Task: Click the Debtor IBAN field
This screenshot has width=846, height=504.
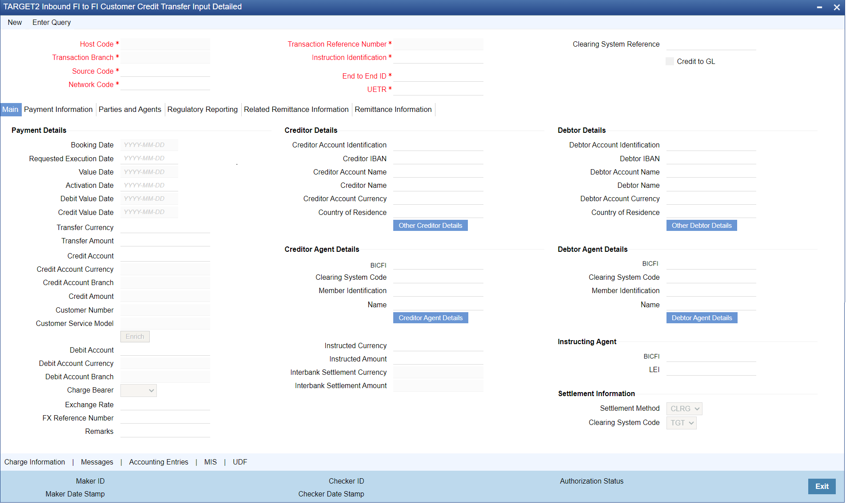Action: click(711, 159)
